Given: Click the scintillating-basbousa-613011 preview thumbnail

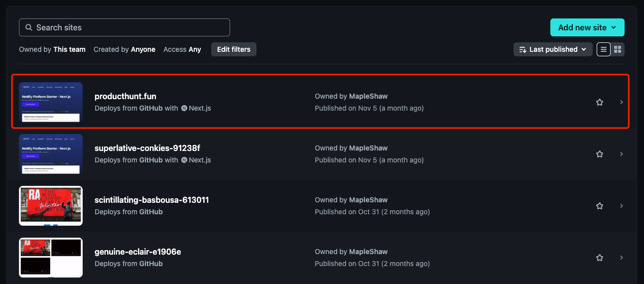Looking at the screenshot, I should click(x=51, y=206).
